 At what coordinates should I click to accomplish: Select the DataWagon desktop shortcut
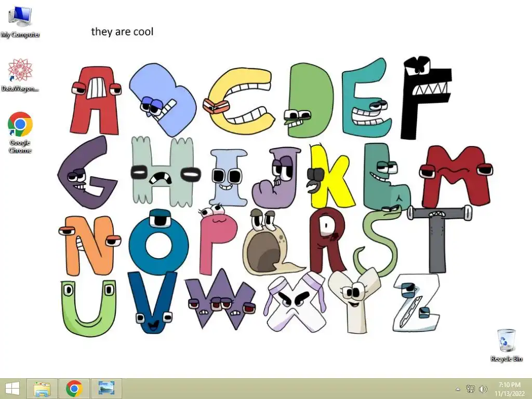tap(20, 75)
